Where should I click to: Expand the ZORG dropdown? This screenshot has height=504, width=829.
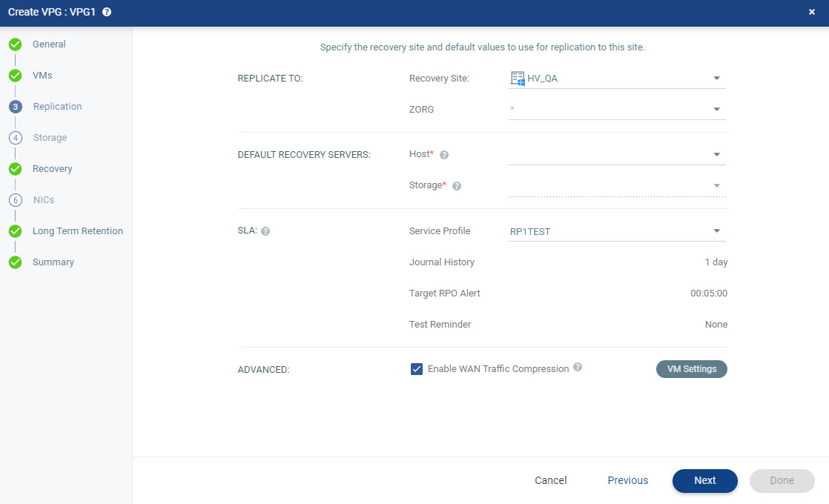pyautogui.click(x=617, y=110)
